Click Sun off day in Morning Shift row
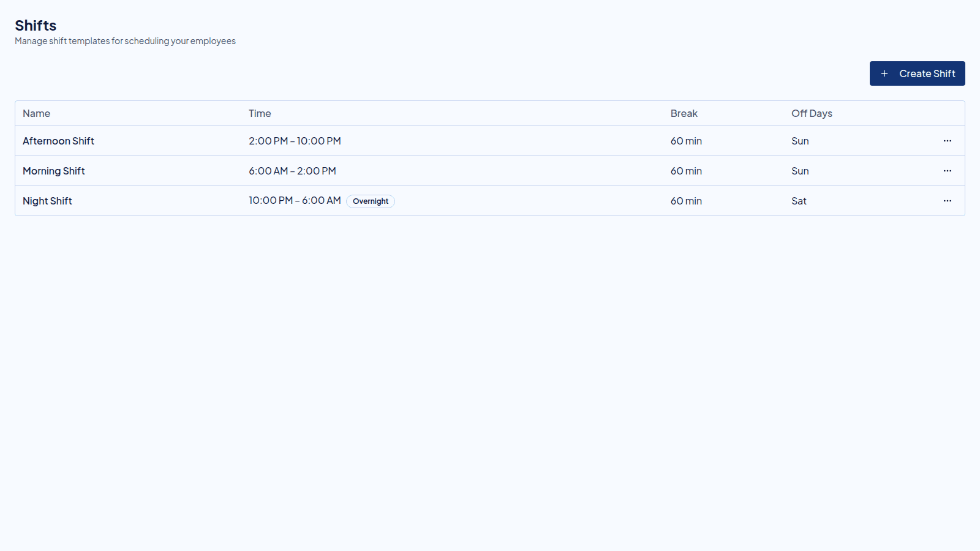The image size is (980, 551). click(x=800, y=171)
